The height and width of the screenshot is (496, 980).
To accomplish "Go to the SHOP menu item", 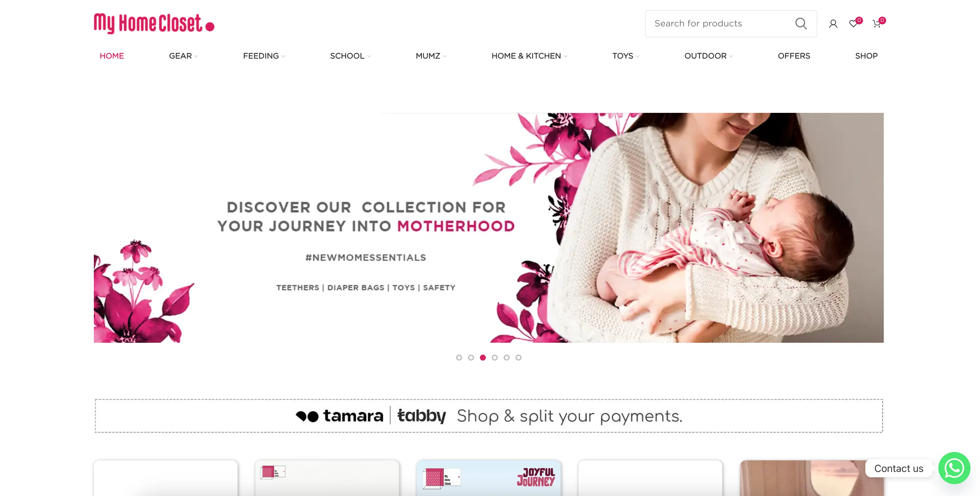I will point(866,56).
